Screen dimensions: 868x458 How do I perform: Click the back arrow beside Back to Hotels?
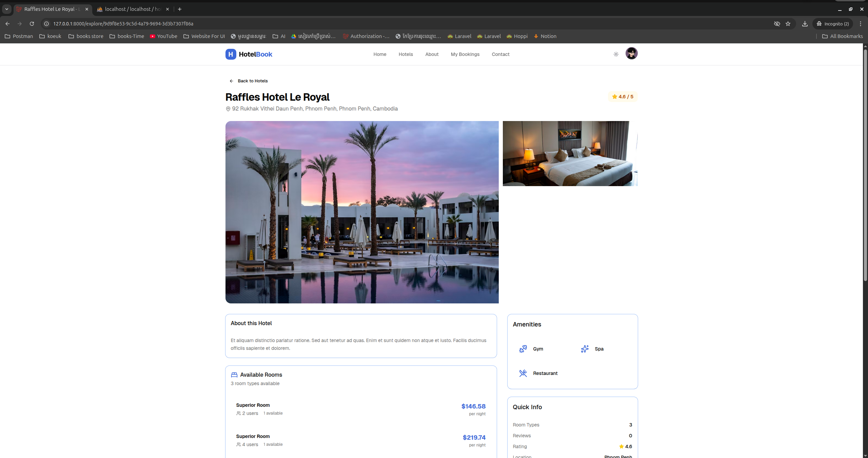click(x=231, y=81)
